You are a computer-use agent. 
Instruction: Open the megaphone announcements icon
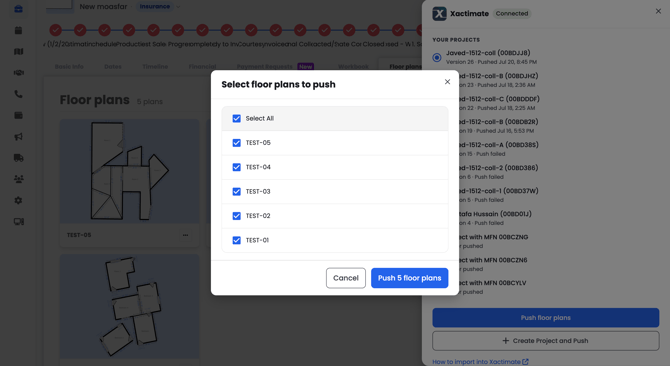pyautogui.click(x=18, y=137)
